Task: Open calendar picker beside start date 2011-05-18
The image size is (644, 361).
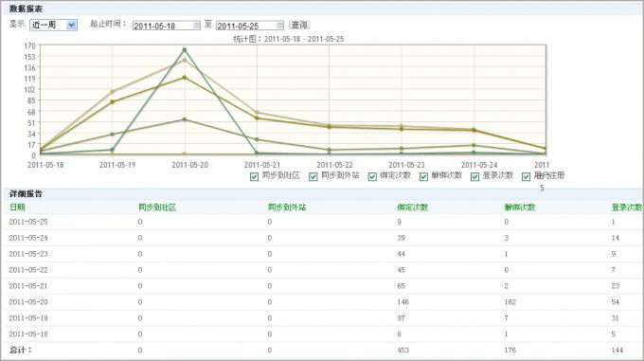Action: pyautogui.click(x=196, y=26)
